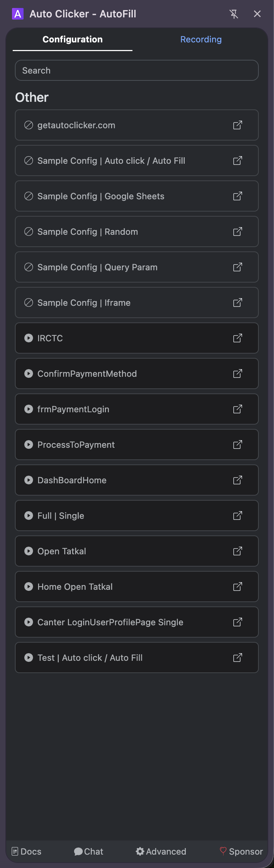Click the Sponsor heart link
This screenshot has height=868, width=274.
point(241,851)
